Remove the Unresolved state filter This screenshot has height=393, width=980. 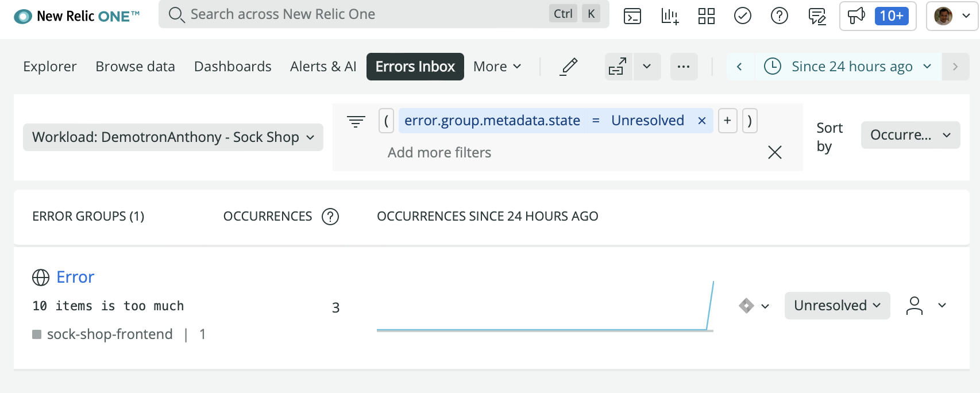[x=702, y=121]
